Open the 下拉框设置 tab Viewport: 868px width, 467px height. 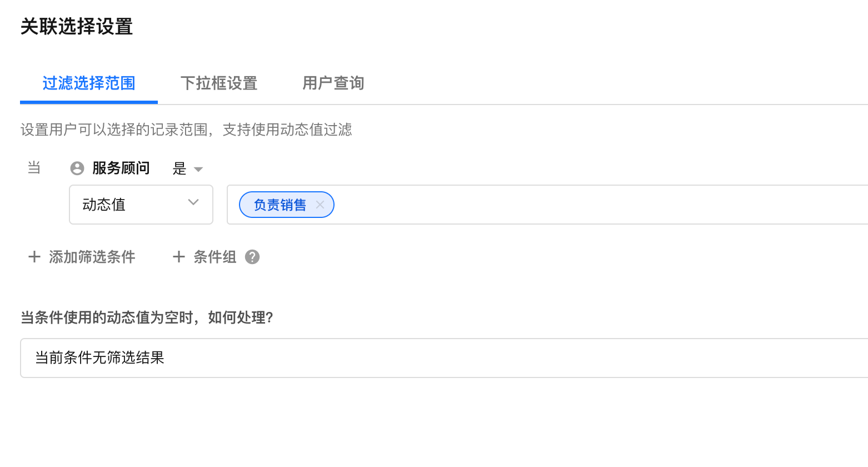click(219, 83)
